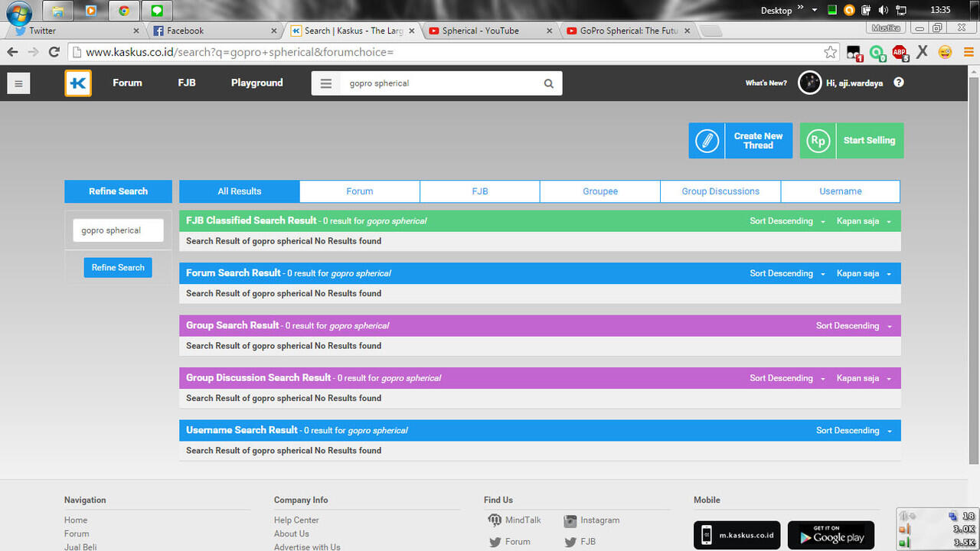Switch to the Group Discussions tab
Viewport: 980px width, 551px height.
click(x=720, y=191)
